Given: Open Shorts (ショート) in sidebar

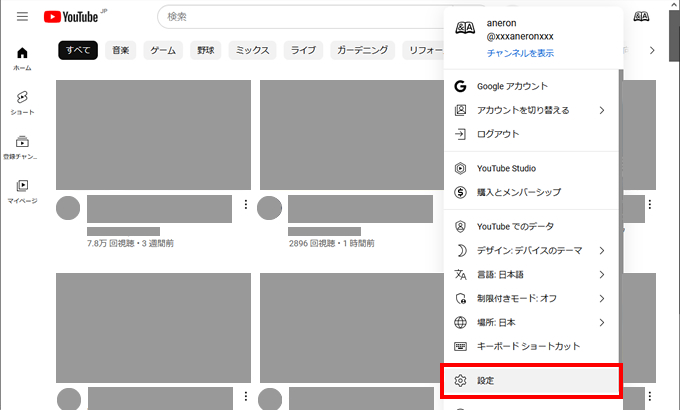Looking at the screenshot, I should pos(22,103).
